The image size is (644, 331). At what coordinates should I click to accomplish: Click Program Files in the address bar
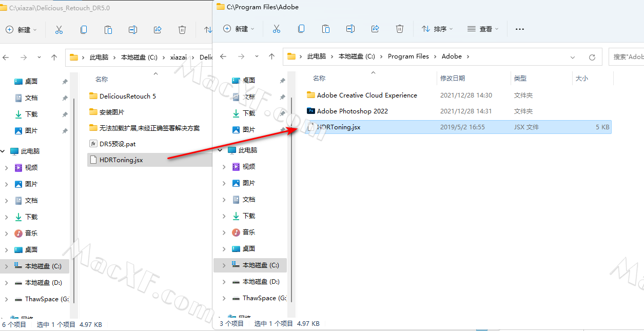coord(408,56)
